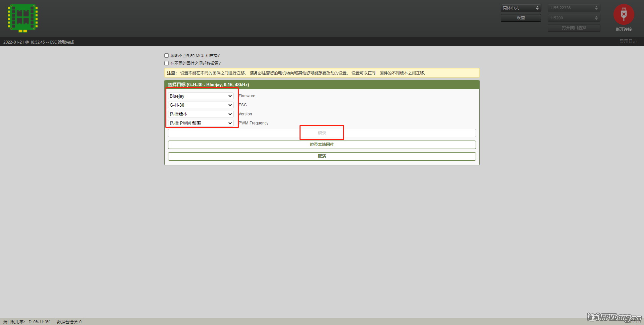Viewport: 644px width, 325px height.
Task: Click the 端口利用率 status bar entry
Action: point(27,322)
